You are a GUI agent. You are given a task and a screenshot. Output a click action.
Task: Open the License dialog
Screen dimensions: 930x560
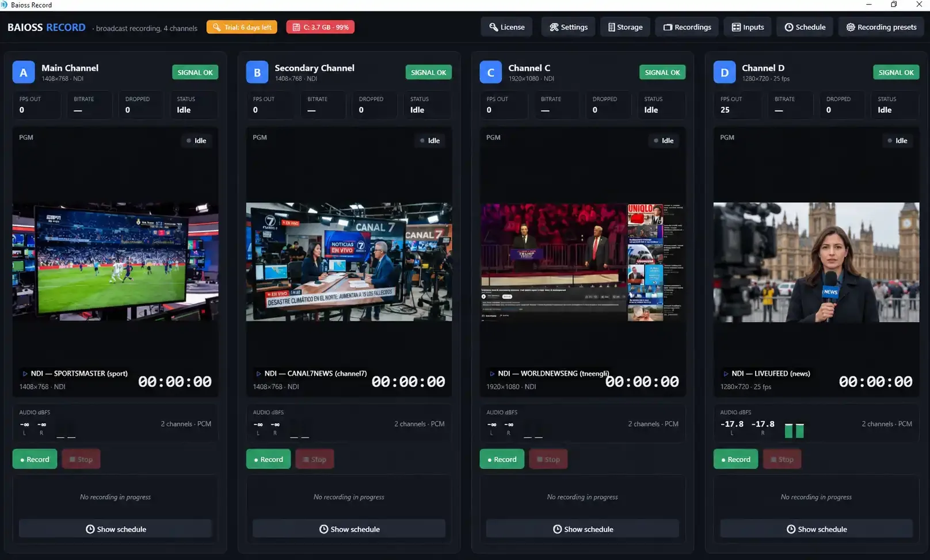coord(506,27)
